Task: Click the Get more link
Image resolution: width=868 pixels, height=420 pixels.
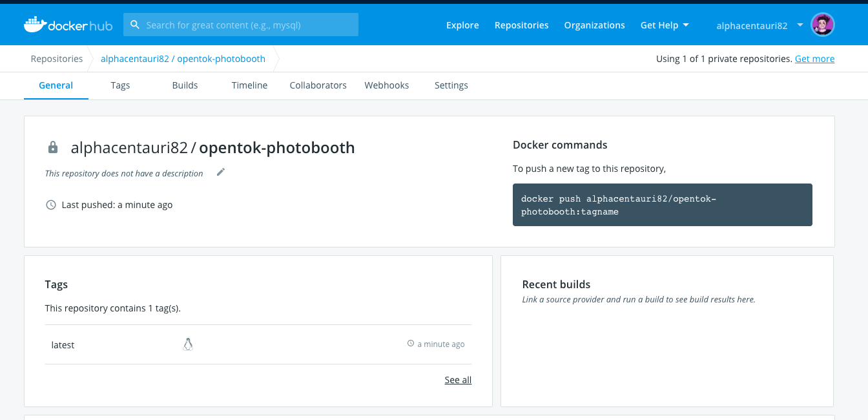Action: click(x=814, y=59)
